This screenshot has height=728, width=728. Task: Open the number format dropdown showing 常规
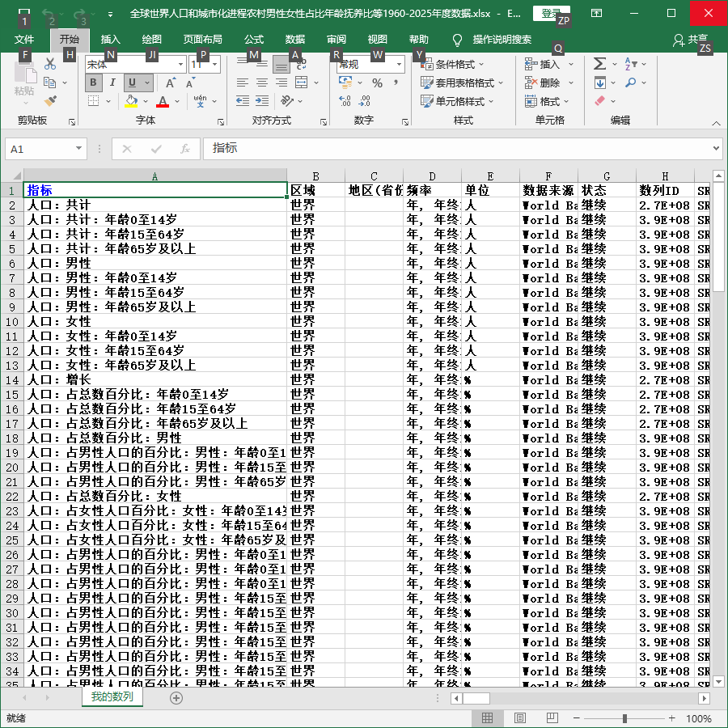pyautogui.click(x=400, y=65)
